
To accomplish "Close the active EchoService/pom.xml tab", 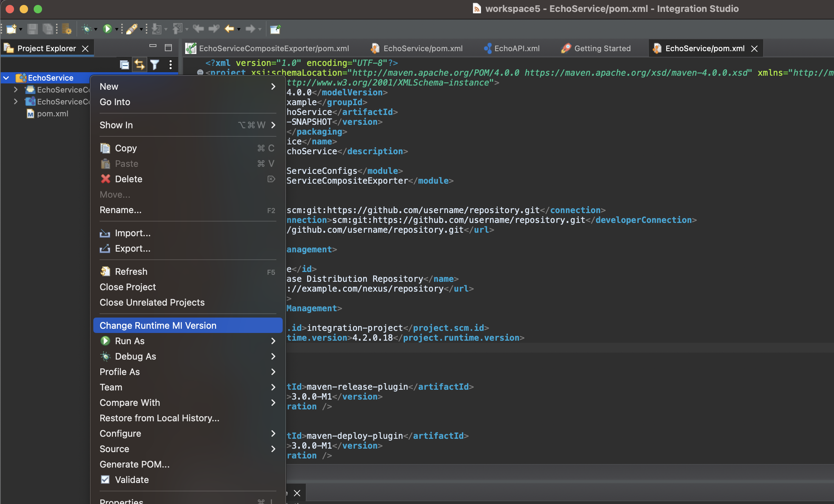I will tap(754, 49).
